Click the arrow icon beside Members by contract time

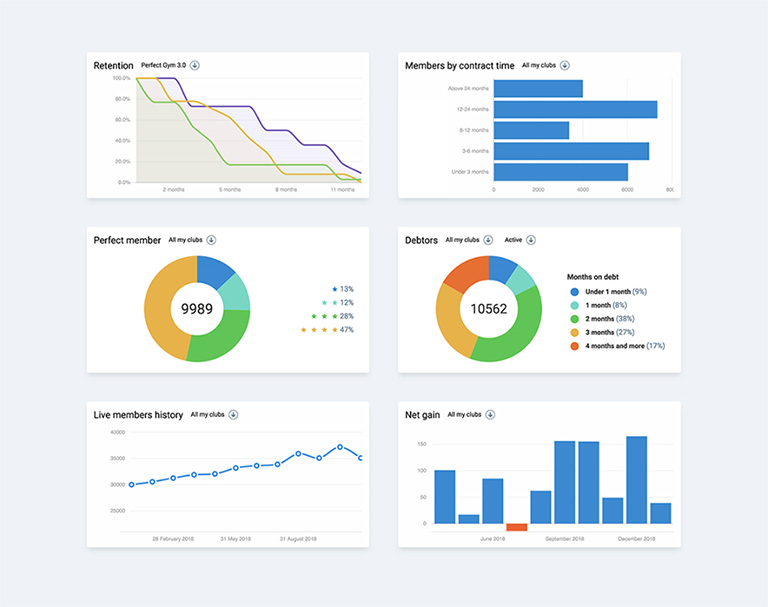tap(565, 65)
